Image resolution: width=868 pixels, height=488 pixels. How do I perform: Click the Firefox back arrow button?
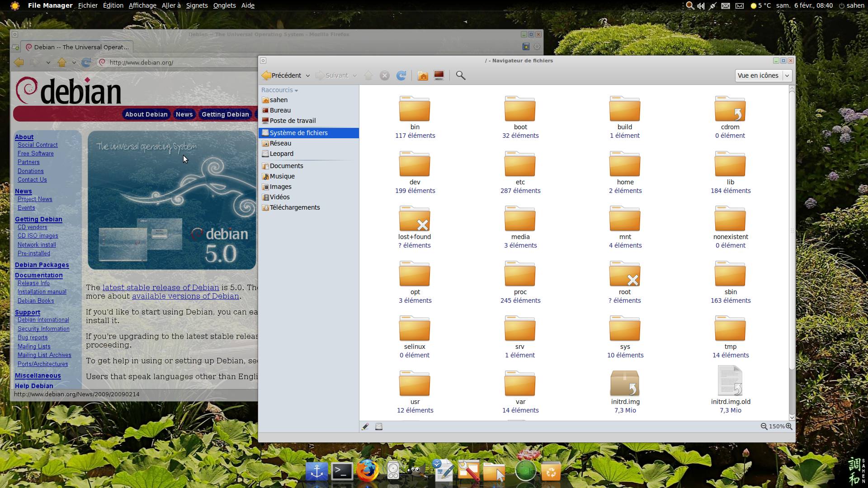click(19, 62)
